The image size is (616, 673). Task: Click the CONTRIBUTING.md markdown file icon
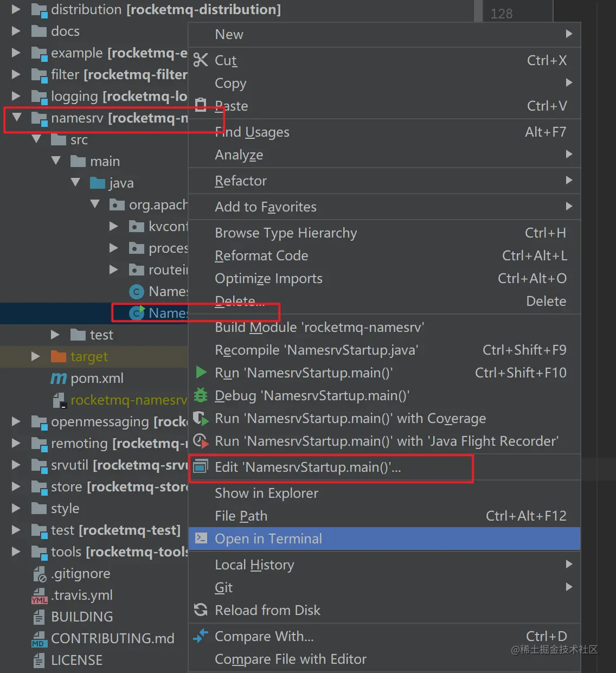click(x=39, y=639)
